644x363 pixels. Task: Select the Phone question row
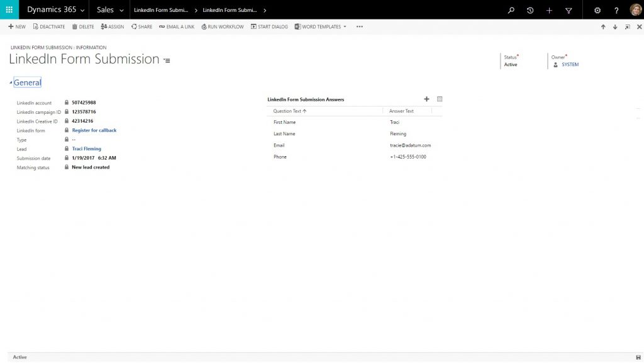coord(355,157)
